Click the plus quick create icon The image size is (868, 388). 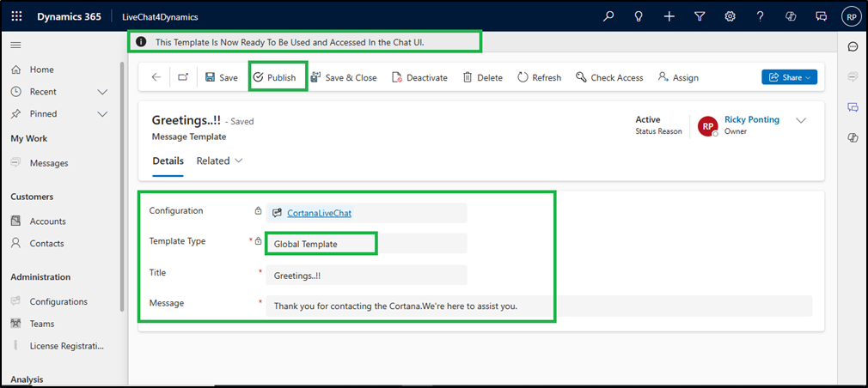tap(669, 15)
